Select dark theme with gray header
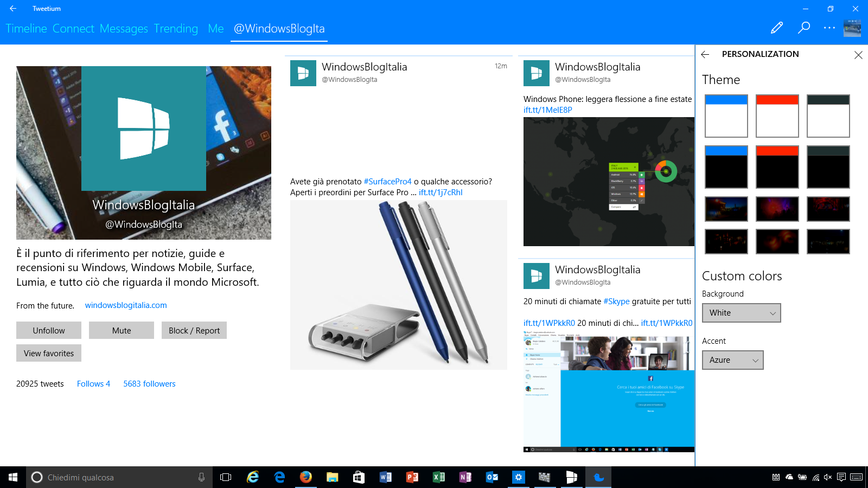 tap(828, 166)
